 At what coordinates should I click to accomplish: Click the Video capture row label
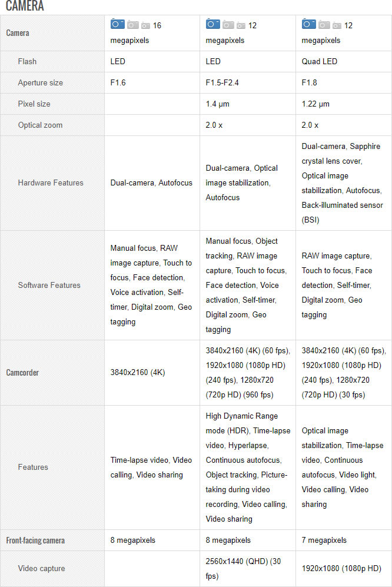[41, 568]
